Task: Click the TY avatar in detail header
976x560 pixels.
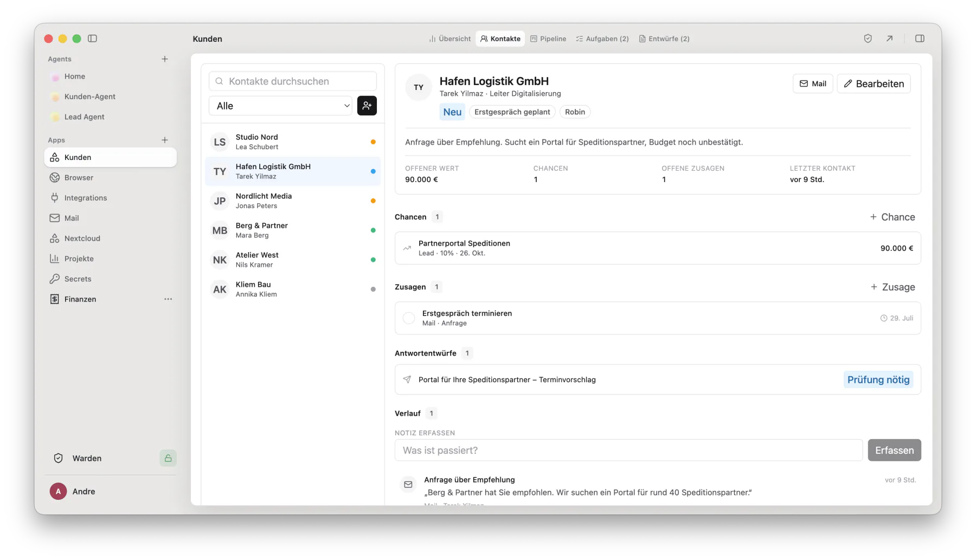Action: tap(419, 87)
